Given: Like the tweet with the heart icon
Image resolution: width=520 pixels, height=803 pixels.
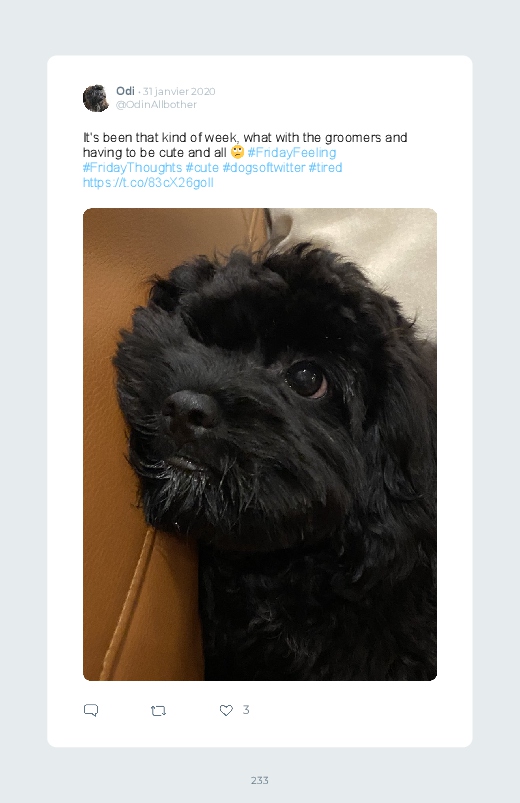Looking at the screenshot, I should [226, 710].
